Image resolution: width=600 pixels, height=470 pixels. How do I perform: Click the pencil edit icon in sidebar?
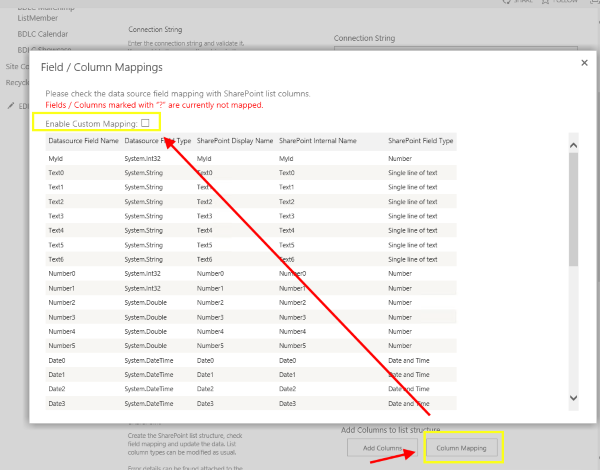[x=11, y=104]
